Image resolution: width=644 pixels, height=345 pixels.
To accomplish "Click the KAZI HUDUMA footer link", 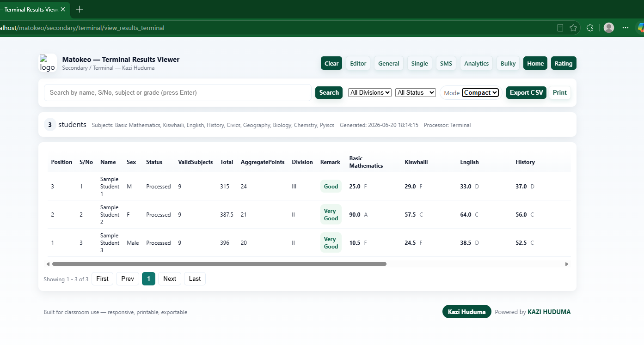I will (549, 312).
